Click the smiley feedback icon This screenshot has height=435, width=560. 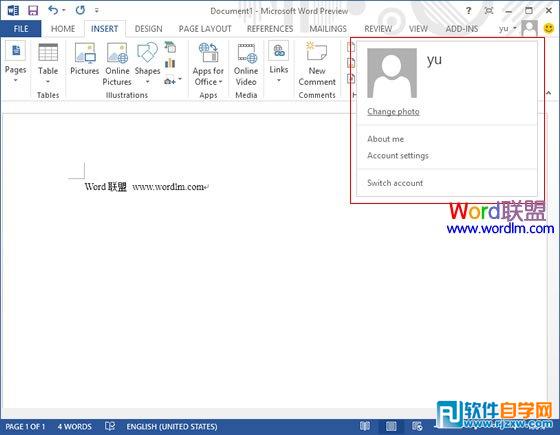point(549,28)
